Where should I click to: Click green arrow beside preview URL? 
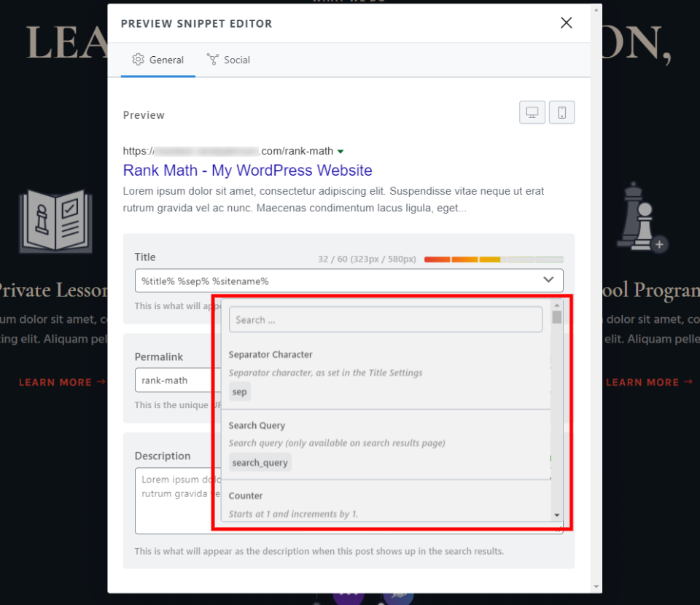[x=341, y=152]
